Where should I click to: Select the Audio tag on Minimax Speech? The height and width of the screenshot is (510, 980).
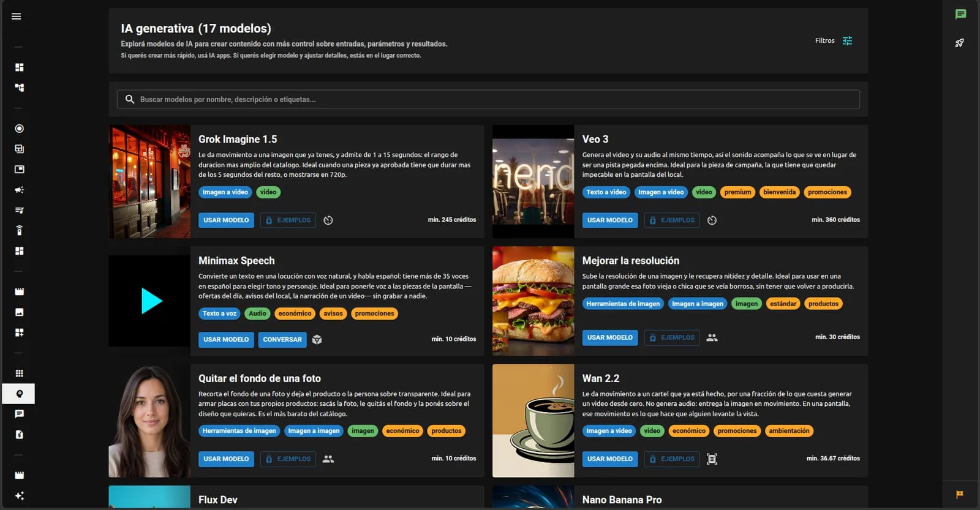coord(257,313)
